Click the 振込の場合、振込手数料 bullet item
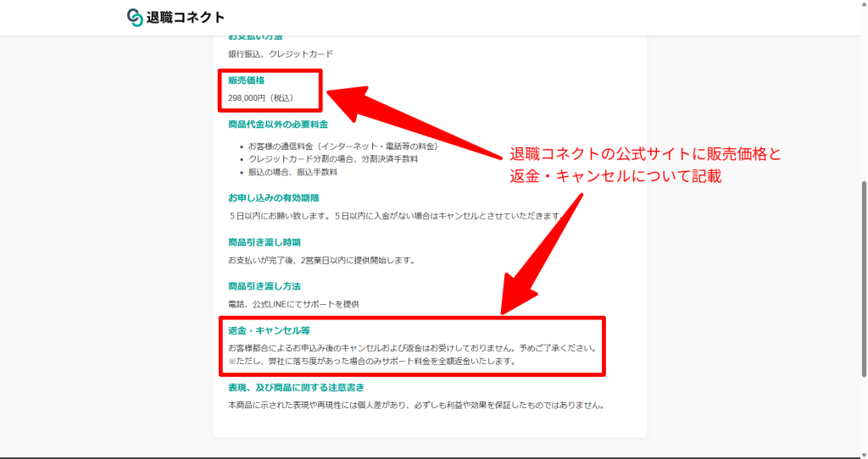This screenshot has width=868, height=459. click(292, 172)
